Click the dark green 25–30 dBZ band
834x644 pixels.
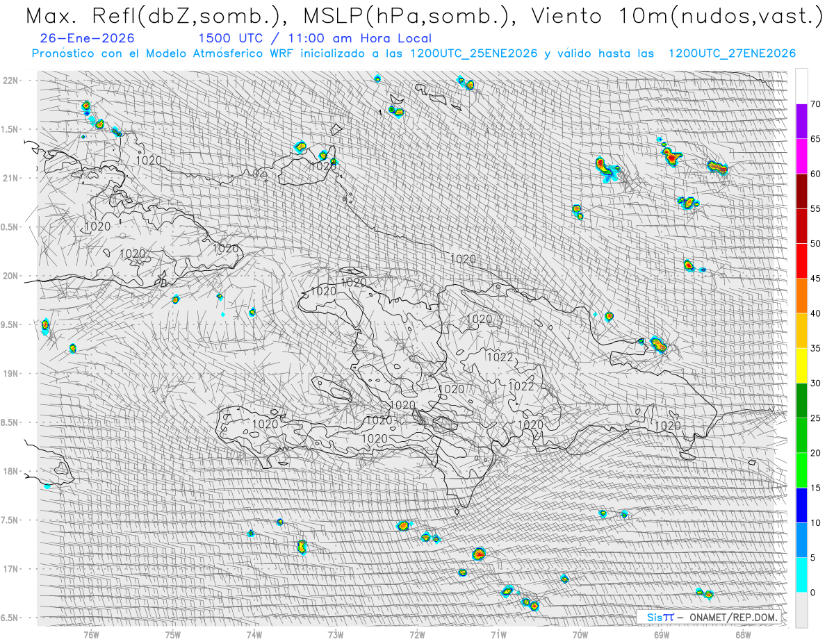pos(801,400)
